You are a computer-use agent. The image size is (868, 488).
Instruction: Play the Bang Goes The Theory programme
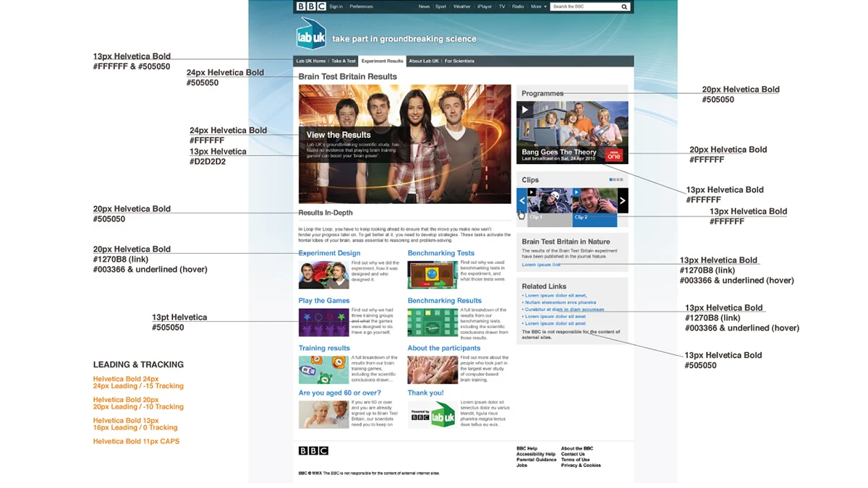pyautogui.click(x=526, y=110)
